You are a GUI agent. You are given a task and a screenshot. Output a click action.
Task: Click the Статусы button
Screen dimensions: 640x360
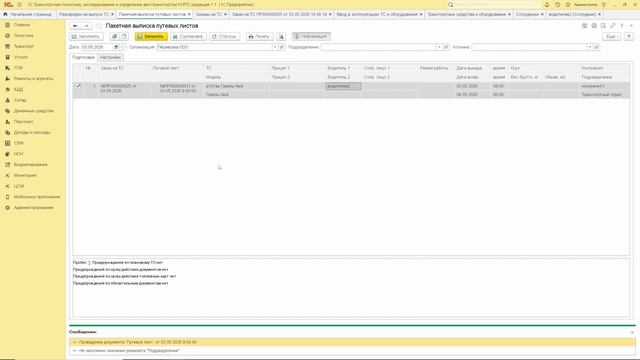[224, 36]
